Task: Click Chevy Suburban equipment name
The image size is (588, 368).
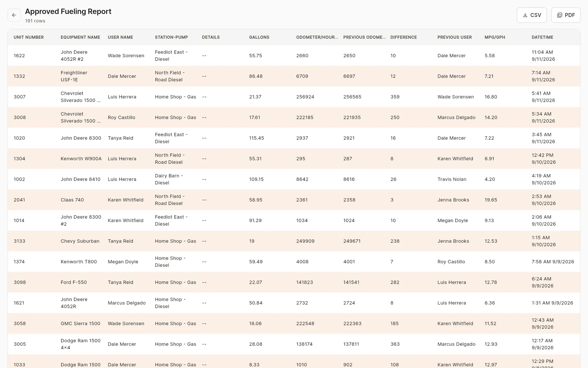Action: pos(80,241)
